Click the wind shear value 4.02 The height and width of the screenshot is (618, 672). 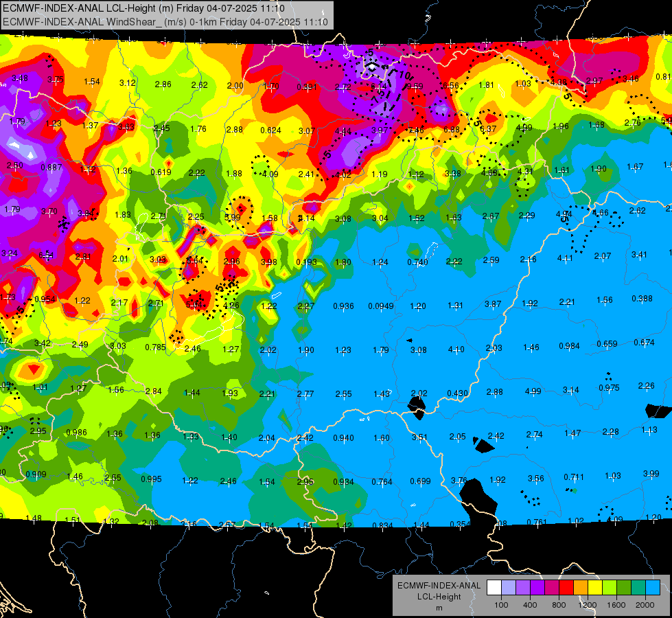[343, 174]
